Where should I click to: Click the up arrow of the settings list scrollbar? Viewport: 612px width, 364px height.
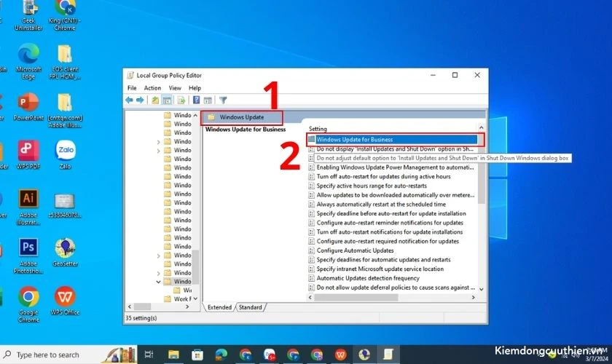(x=482, y=127)
